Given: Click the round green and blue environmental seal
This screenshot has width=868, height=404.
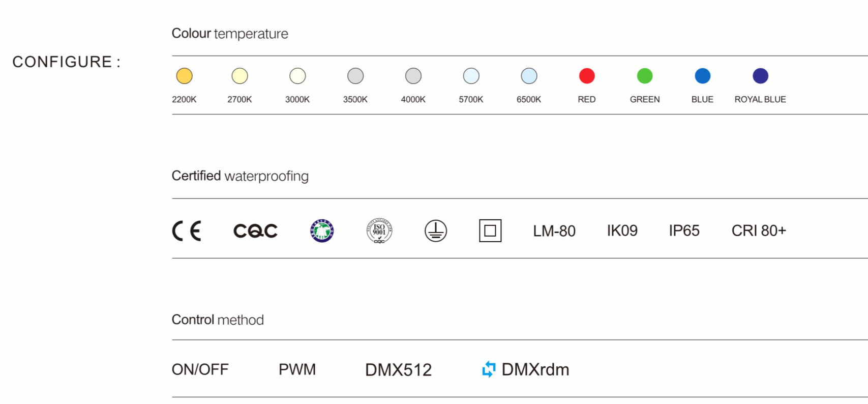Looking at the screenshot, I should 322,231.
